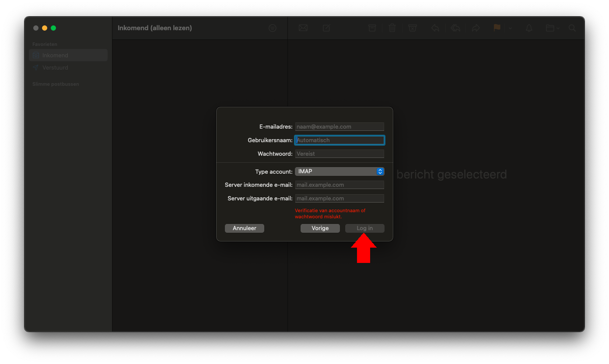
Task: Open the Search icon in the toolbar
Action: [x=572, y=28]
